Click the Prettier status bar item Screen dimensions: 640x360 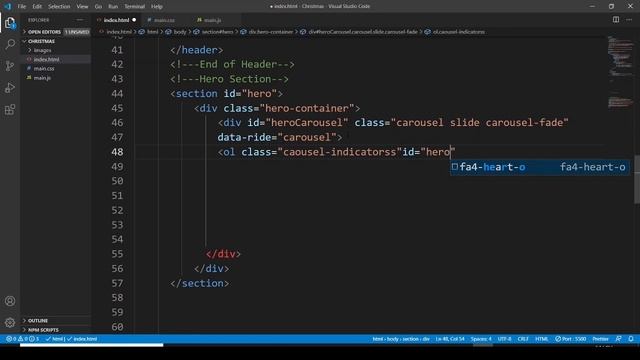click(600, 339)
